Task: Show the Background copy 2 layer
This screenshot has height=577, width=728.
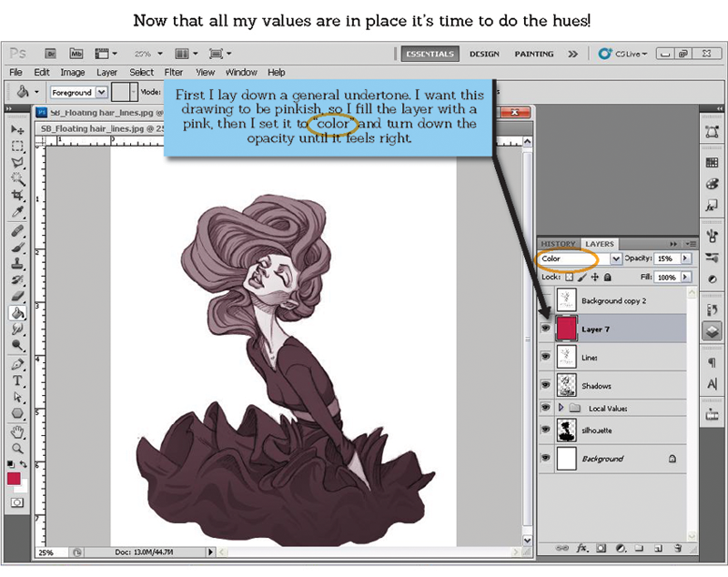Action: pyautogui.click(x=546, y=300)
